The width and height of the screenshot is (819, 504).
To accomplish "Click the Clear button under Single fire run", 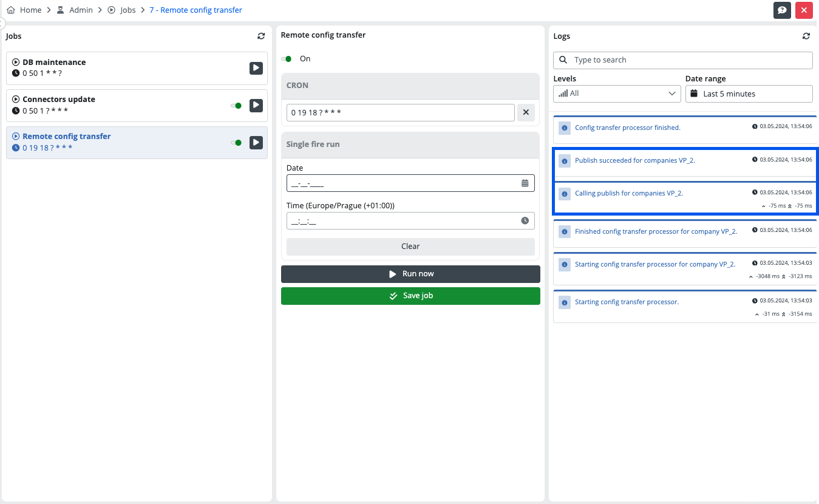I will tap(410, 247).
